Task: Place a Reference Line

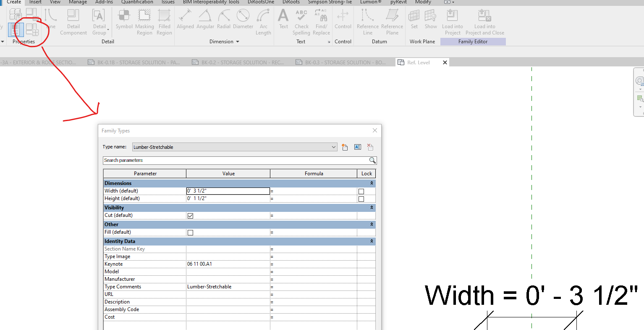Action: (367, 22)
